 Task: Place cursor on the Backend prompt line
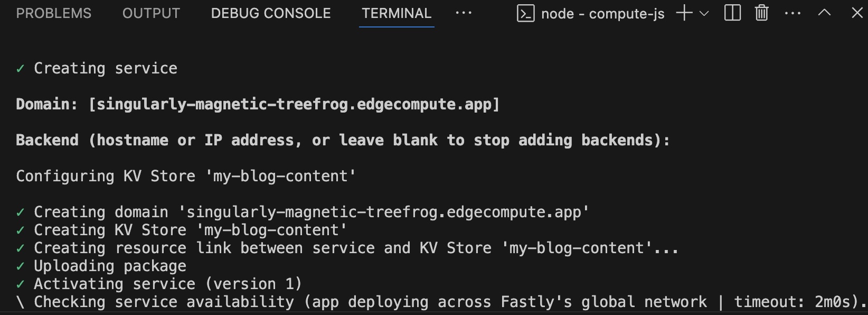pos(342,140)
